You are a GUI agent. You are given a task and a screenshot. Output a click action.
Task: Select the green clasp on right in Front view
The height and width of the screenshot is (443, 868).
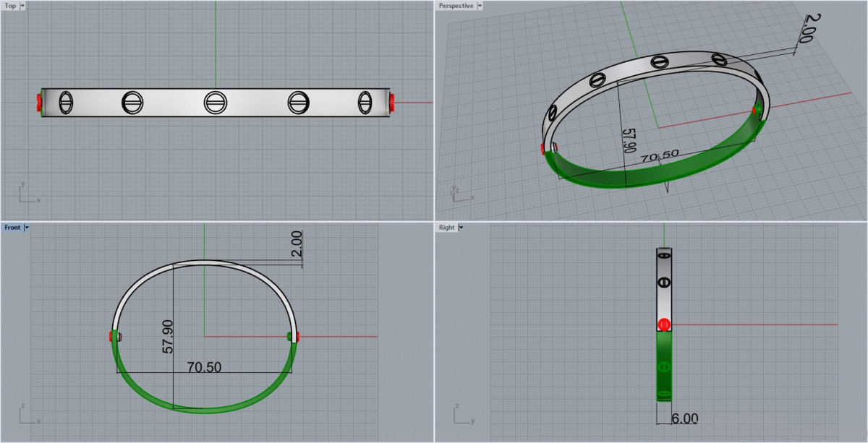point(291,336)
